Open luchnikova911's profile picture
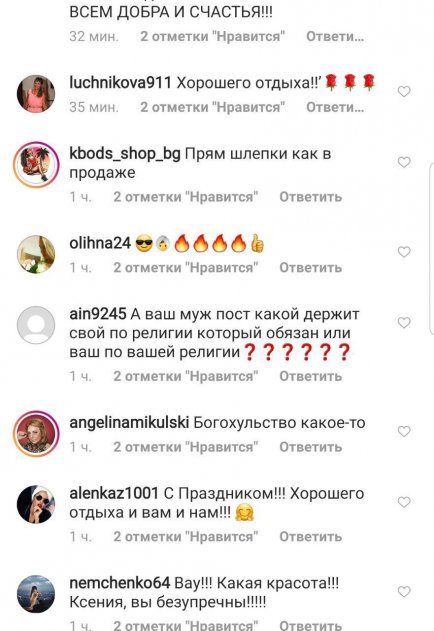Viewport: 434px width, 631px height. [36, 94]
